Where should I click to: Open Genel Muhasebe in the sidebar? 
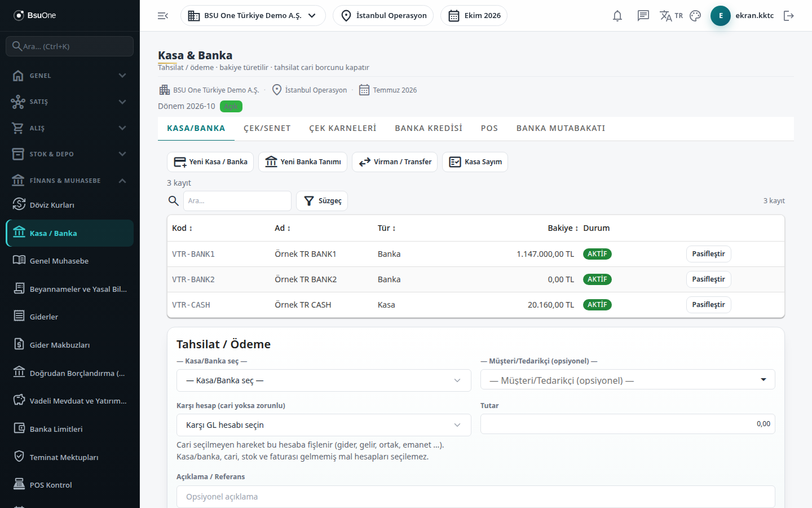(x=70, y=261)
